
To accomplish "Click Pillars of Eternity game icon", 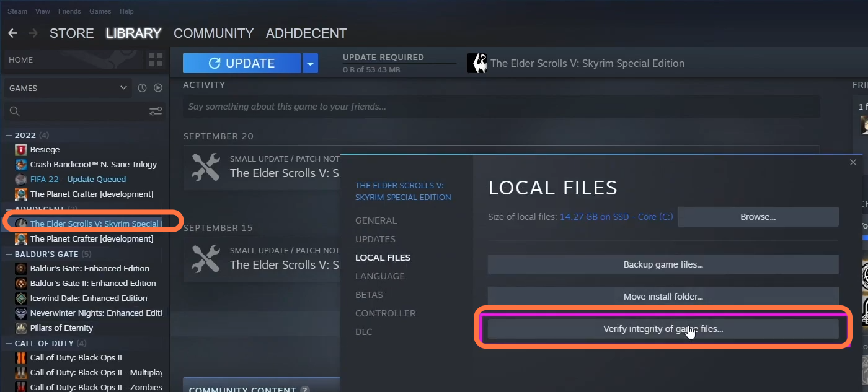I will click(x=21, y=328).
